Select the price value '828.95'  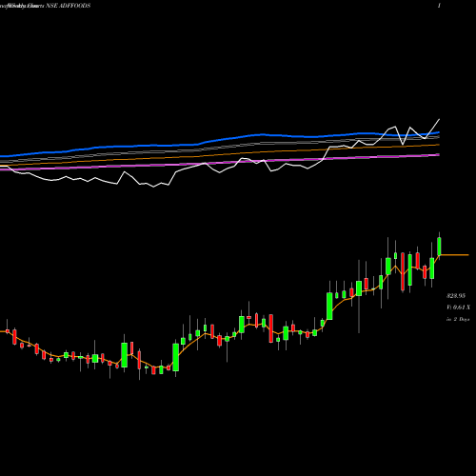point(456,296)
